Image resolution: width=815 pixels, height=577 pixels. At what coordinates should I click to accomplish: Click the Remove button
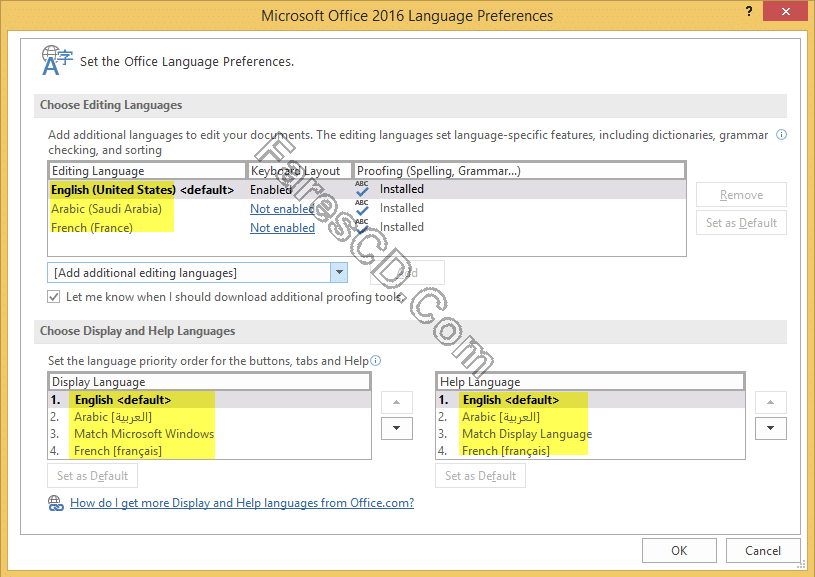(x=741, y=195)
